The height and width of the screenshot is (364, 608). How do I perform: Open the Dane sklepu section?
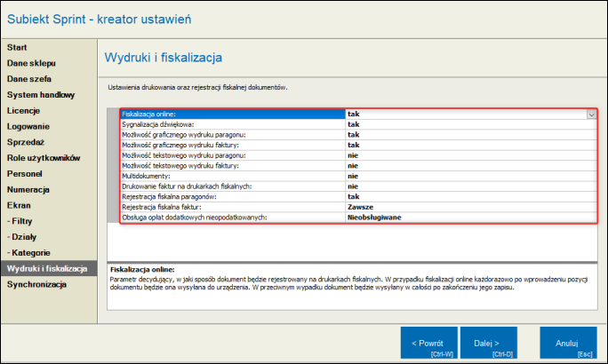30,62
